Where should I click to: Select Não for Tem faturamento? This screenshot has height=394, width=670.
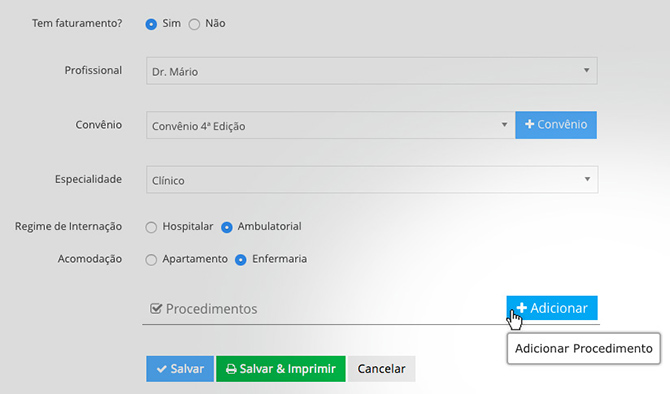coord(194,24)
